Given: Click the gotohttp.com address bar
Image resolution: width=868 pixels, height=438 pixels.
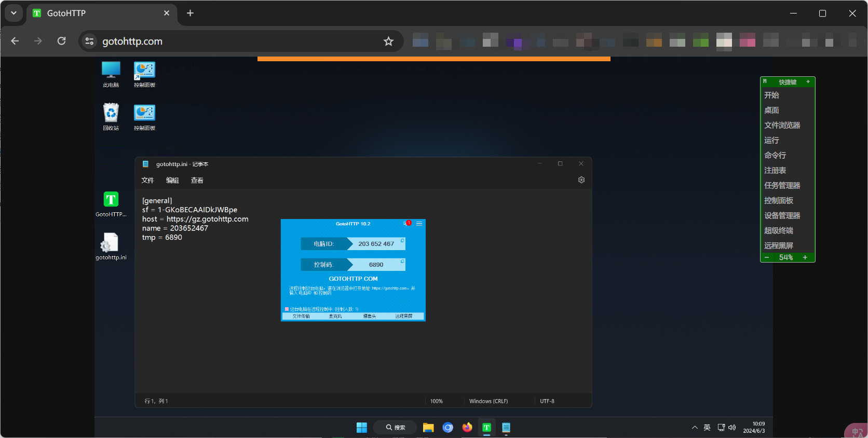Looking at the screenshot, I should tap(241, 41).
